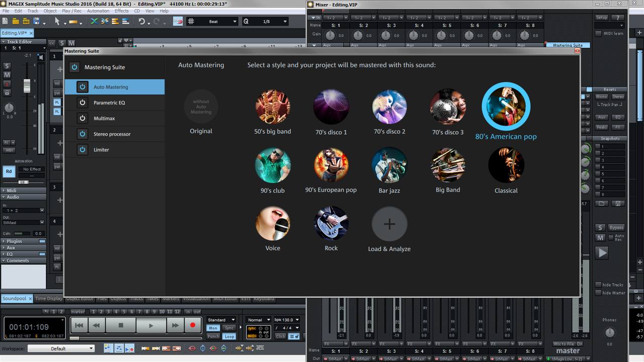Click the New project toolbar icon
Viewport: 644px width, 362px height.
pyautogui.click(x=5, y=21)
